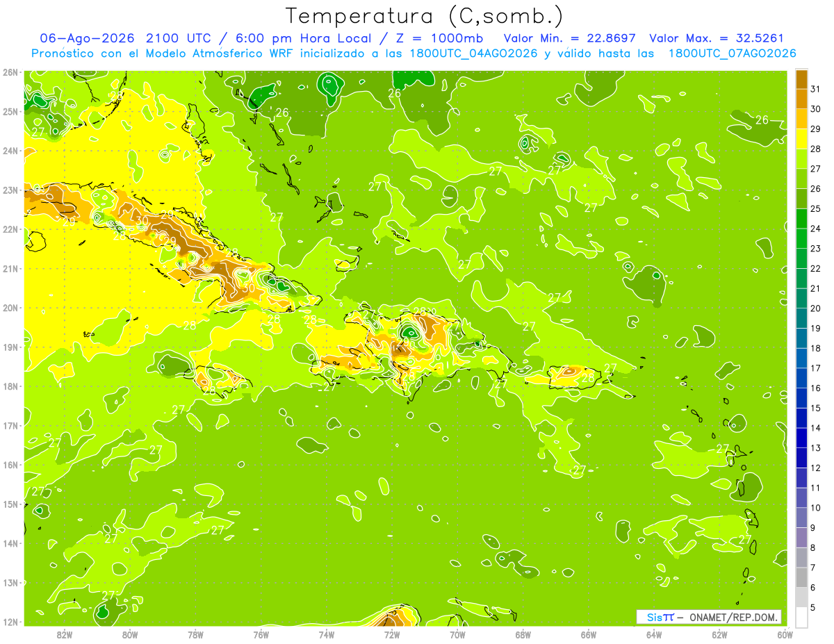Click the white swatch below 5 on the scale
Screen dimensions: 834x644
click(801, 618)
